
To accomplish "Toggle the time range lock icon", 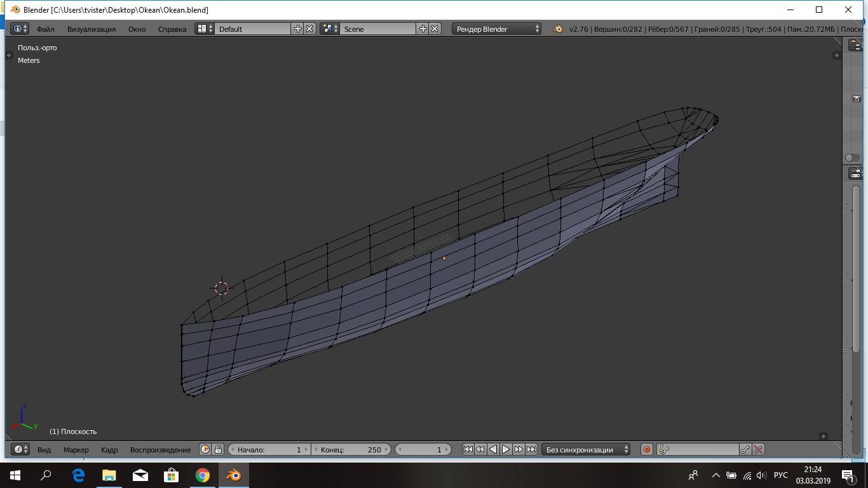I will (218, 449).
